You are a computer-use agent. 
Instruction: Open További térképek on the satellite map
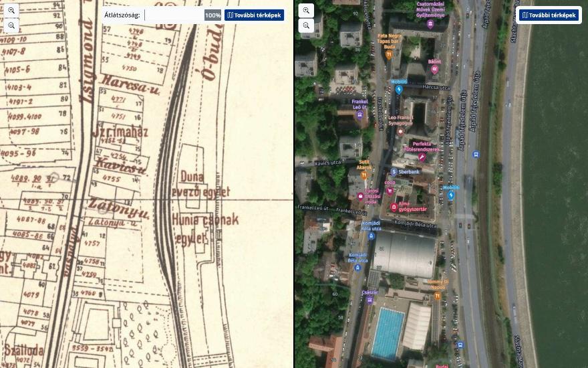tap(549, 15)
